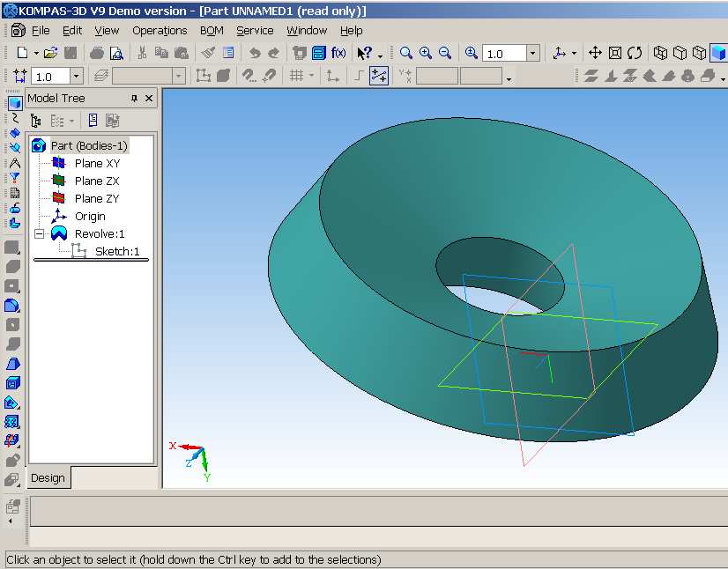Image resolution: width=728 pixels, height=569 pixels.
Task: Select the Zoom Window magnifier
Action: [405, 53]
